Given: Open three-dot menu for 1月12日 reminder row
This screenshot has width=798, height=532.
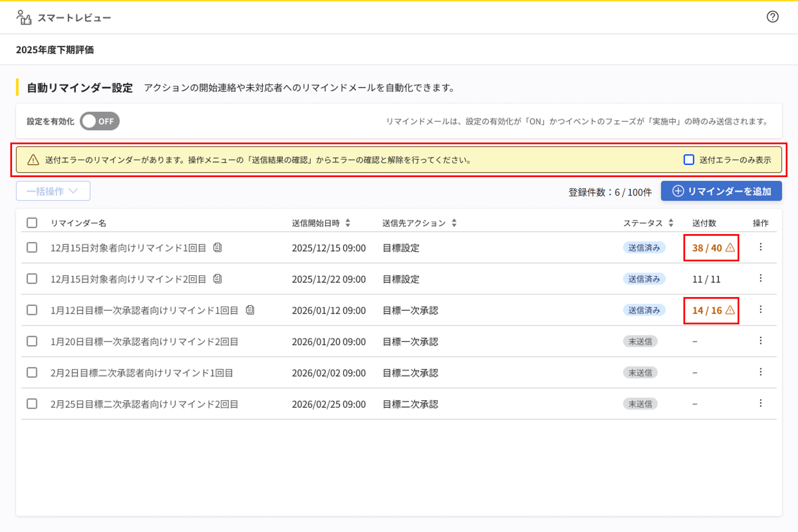Looking at the screenshot, I should click(760, 310).
